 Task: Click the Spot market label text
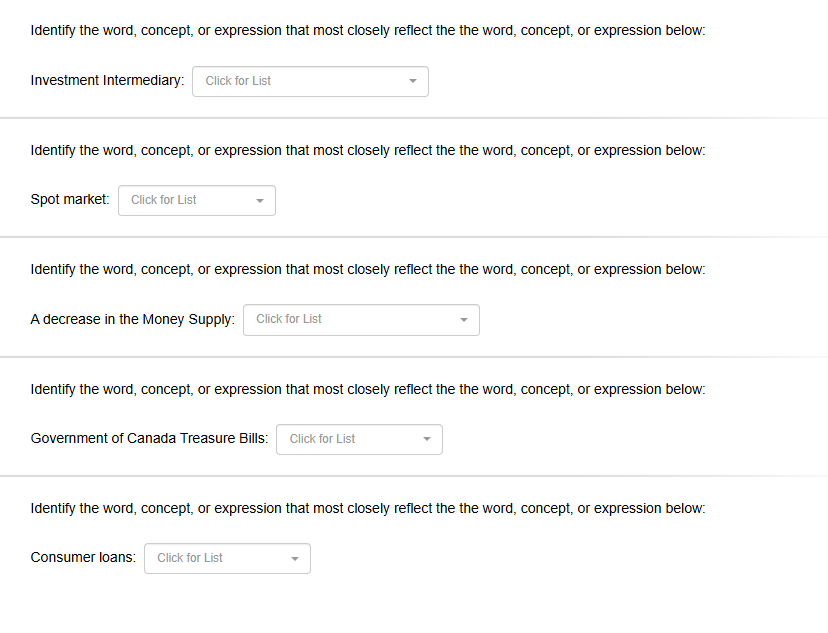[68, 199]
